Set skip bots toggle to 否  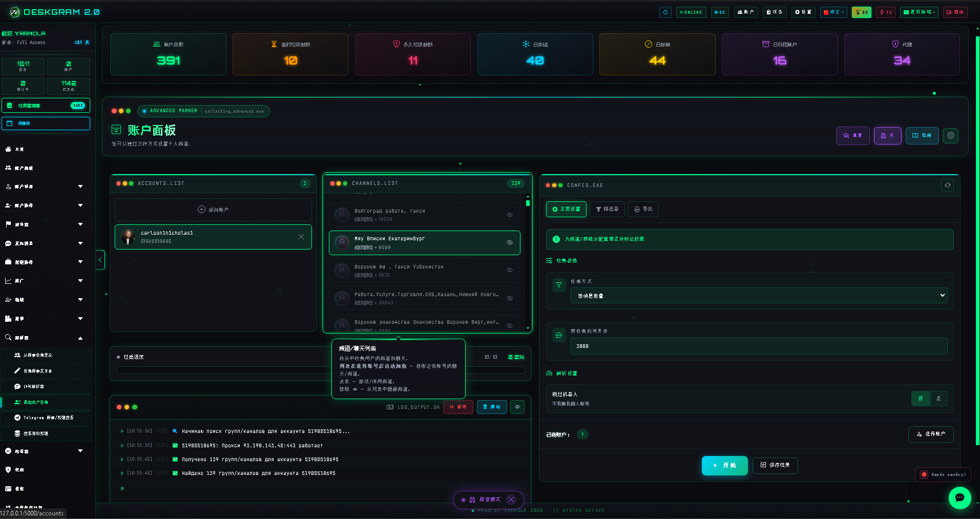click(x=921, y=399)
